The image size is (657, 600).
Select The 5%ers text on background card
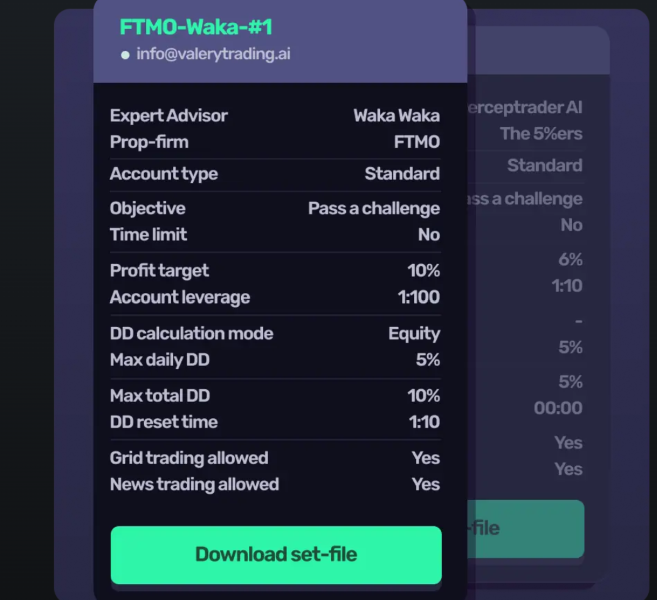click(x=540, y=133)
